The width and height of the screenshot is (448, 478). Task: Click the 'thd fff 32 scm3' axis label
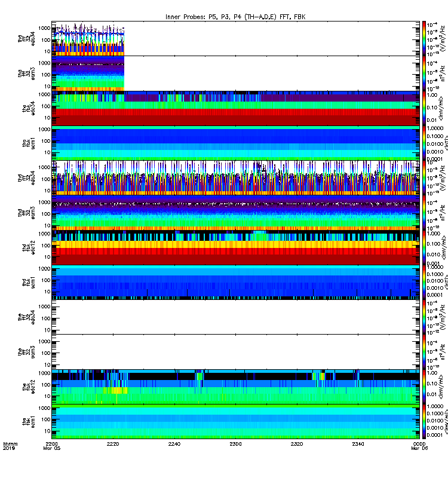(x=26, y=213)
